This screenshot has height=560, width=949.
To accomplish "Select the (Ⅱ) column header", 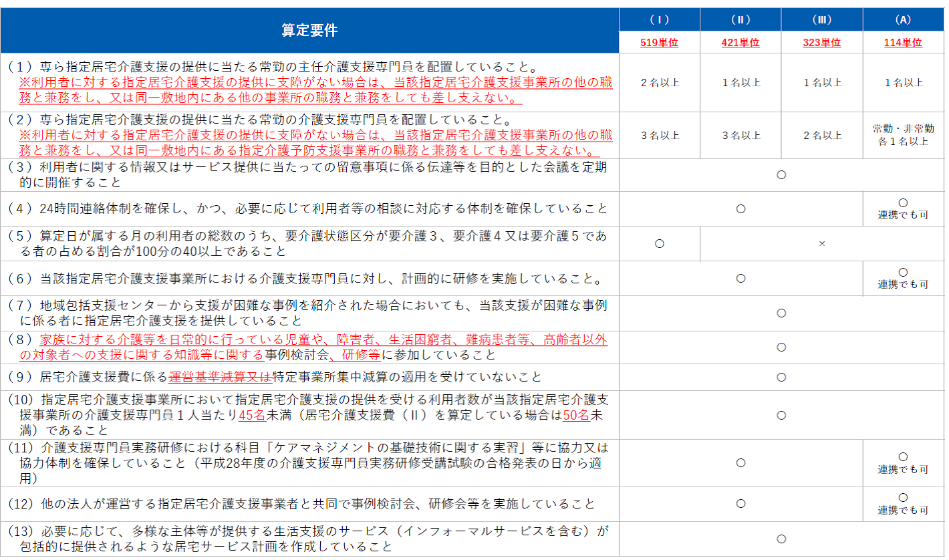I will pyautogui.click(x=740, y=19).
